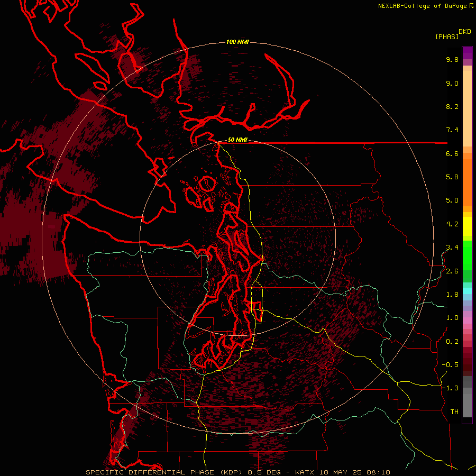Click the -1.3 scale value
476x476 pixels.
[x=450, y=388]
